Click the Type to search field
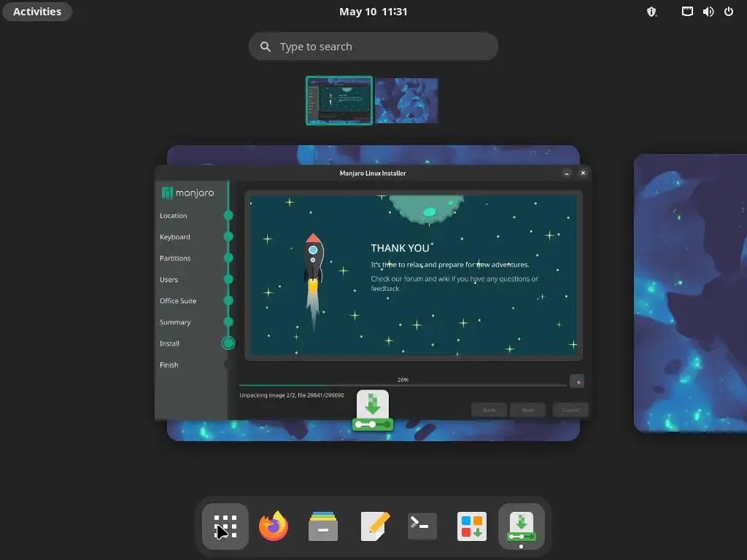747x560 pixels. click(373, 46)
